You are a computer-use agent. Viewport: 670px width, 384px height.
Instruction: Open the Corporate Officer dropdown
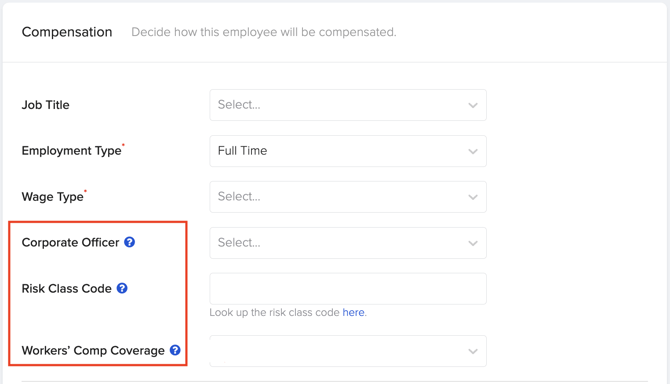point(348,243)
